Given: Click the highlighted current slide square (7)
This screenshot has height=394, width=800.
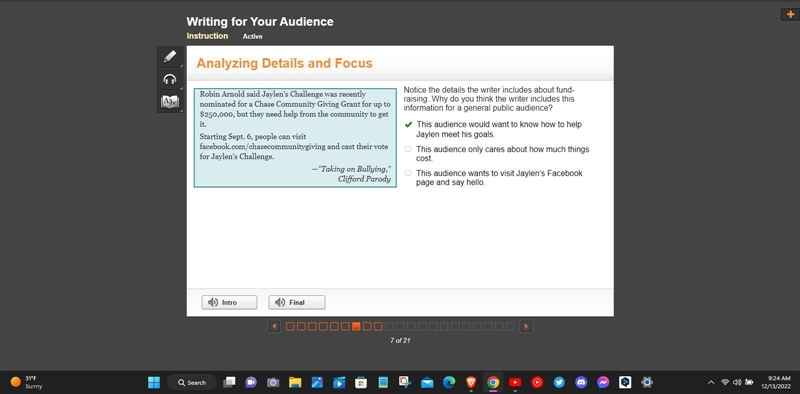Looking at the screenshot, I should tap(356, 326).
